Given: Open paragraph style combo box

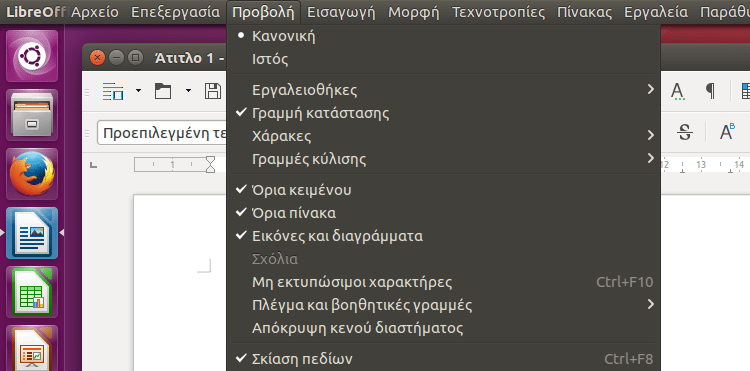Looking at the screenshot, I should coord(162,133).
